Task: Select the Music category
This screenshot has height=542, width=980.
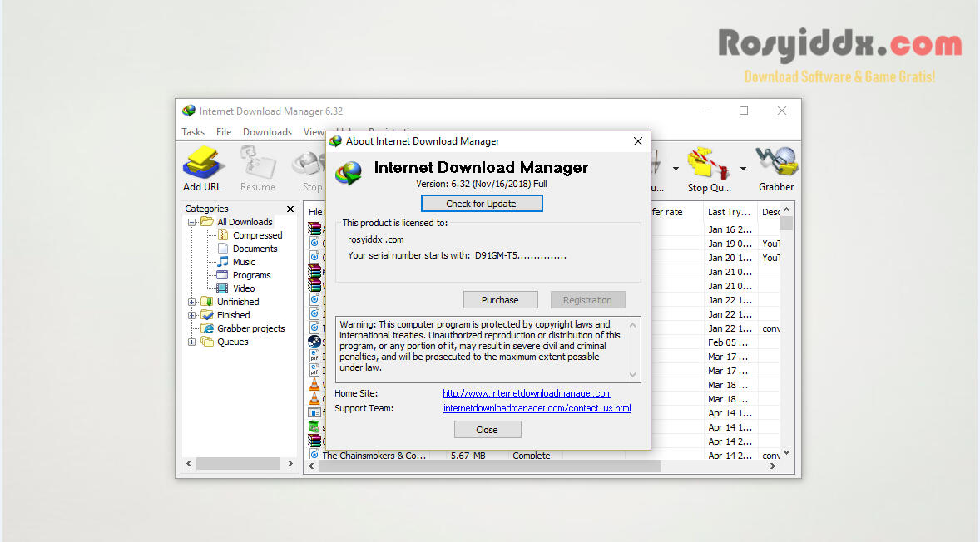Action: pos(244,262)
